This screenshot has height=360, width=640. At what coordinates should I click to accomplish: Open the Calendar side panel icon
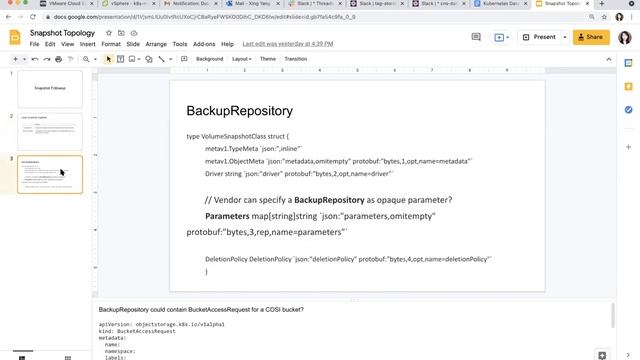click(x=628, y=63)
